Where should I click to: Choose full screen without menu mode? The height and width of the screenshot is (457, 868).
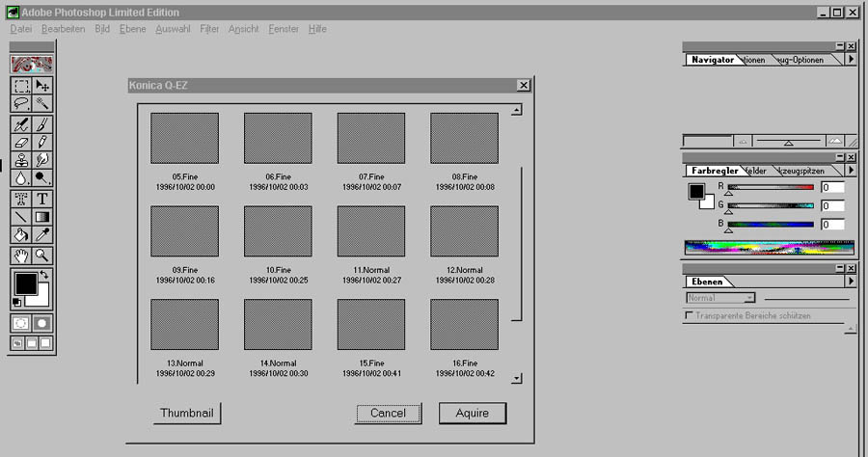(x=46, y=343)
